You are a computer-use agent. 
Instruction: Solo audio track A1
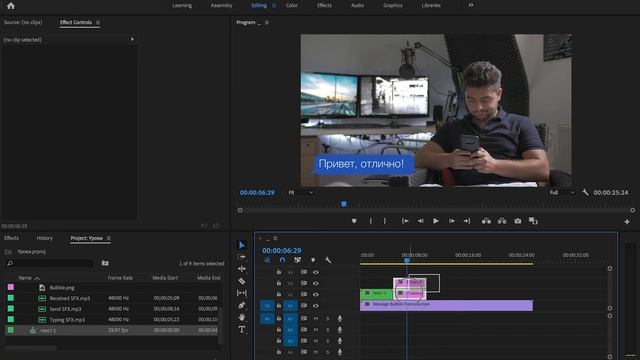point(327,318)
